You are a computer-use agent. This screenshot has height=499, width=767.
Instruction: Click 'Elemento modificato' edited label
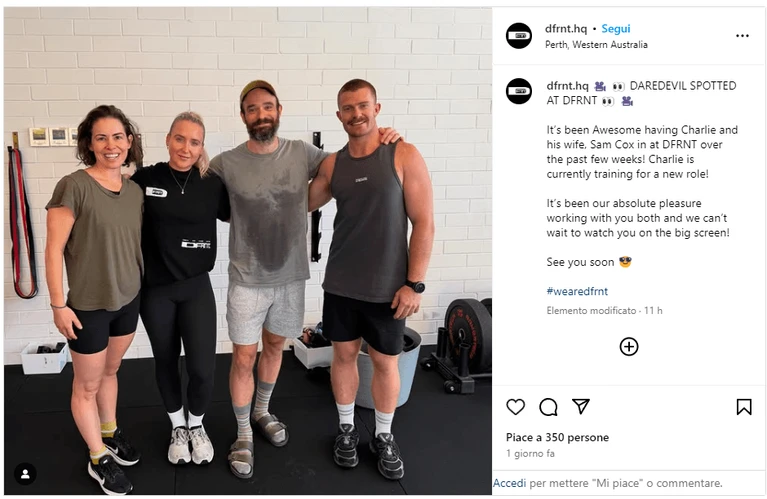pos(591,311)
